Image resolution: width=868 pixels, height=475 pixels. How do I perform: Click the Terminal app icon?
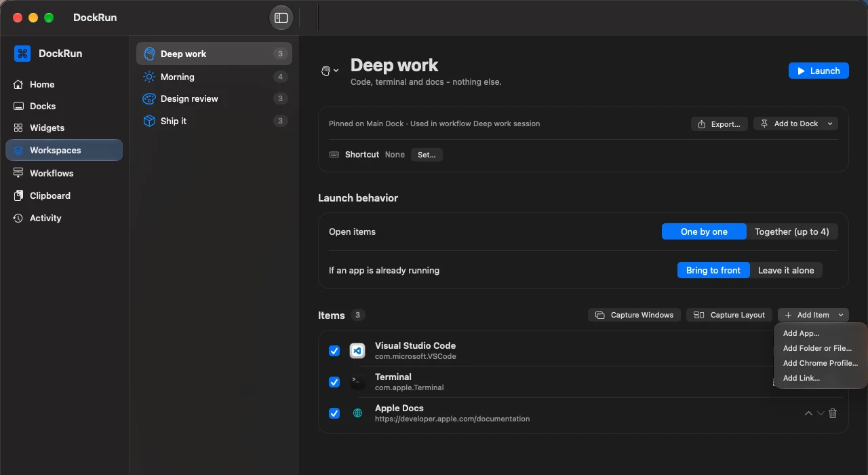(x=357, y=382)
